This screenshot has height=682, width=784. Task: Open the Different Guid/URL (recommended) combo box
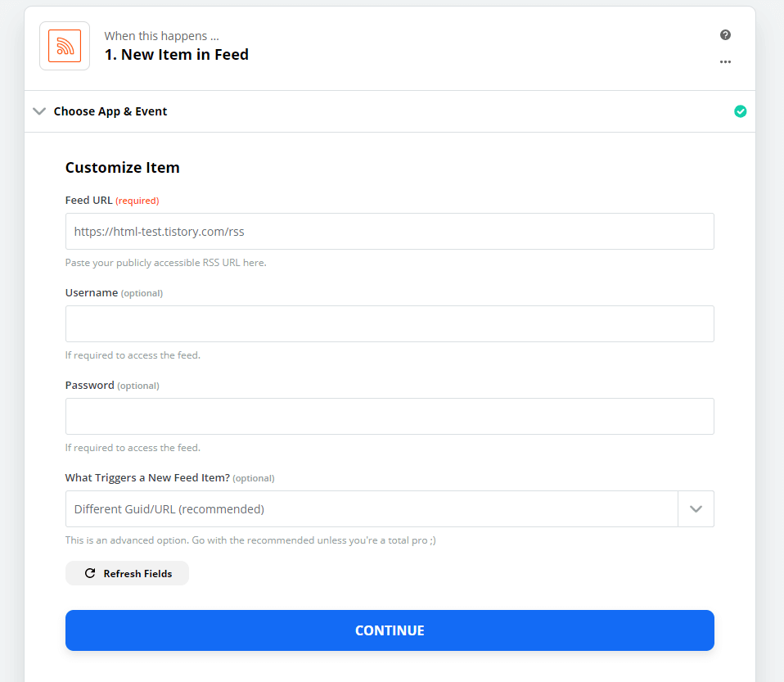(372, 509)
